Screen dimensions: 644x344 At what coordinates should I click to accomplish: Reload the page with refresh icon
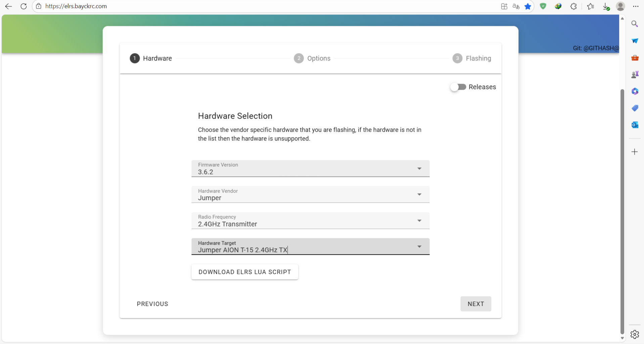pos(24,6)
